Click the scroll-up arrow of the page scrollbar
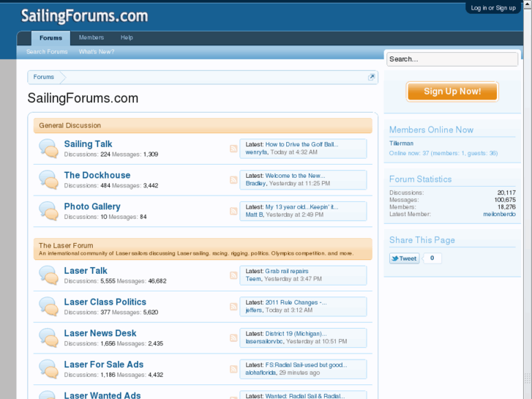The height and width of the screenshot is (399, 532). 528,4
